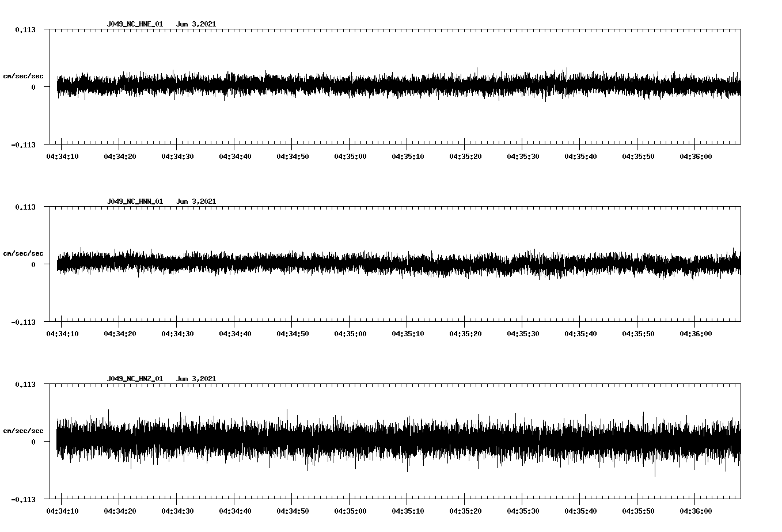Click the J049_NC_HNZ_01 channel title
The width and height of the screenshot is (782, 532).
pos(135,379)
